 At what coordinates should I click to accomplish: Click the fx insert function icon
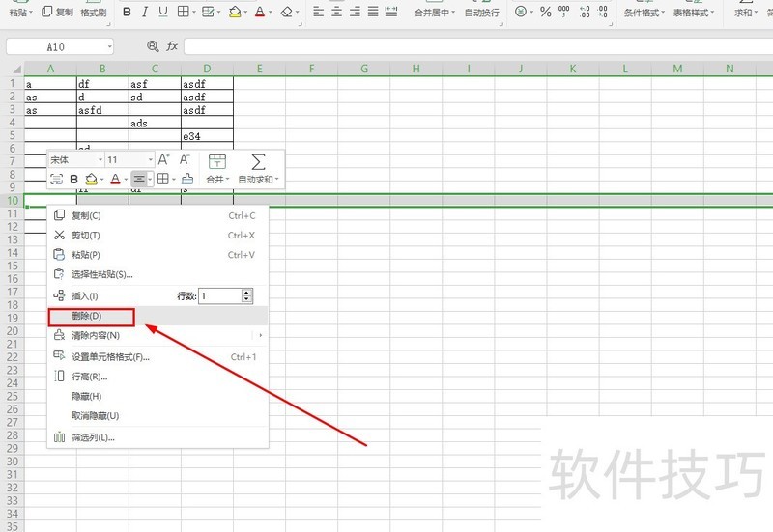(172, 46)
